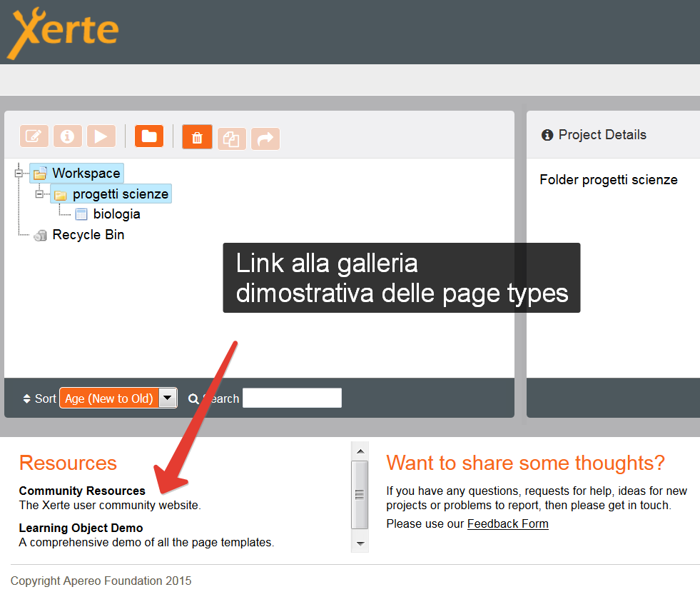Open the Age (New to Old) sort dropdown
The height and width of the screenshot is (597, 700).
118,398
